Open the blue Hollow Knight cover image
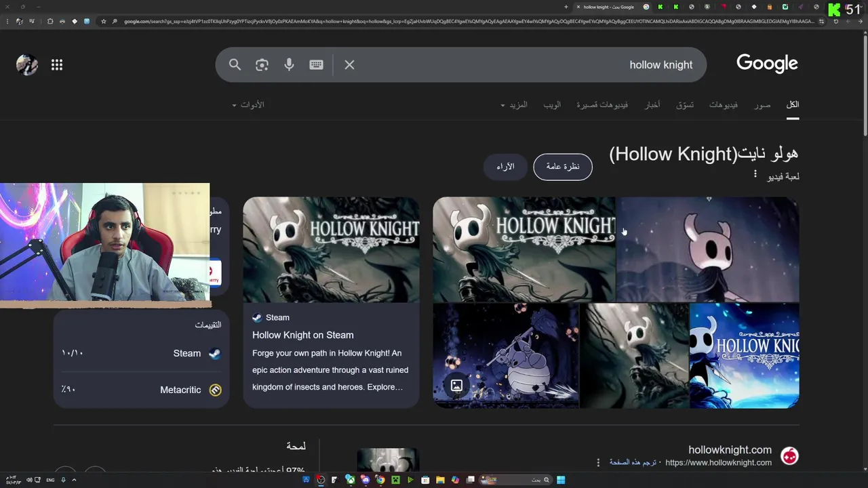The image size is (868, 488). 745,355
